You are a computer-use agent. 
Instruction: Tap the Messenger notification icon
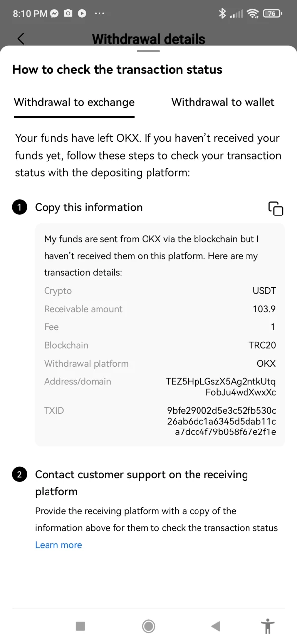[x=54, y=14]
